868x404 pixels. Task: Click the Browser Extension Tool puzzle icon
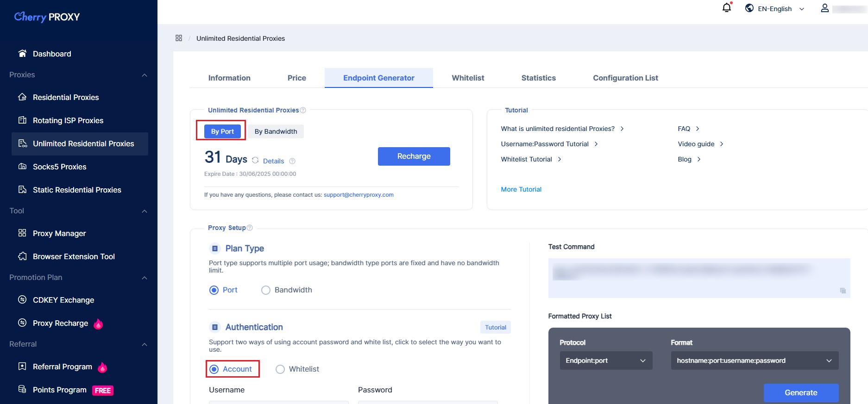click(x=22, y=256)
